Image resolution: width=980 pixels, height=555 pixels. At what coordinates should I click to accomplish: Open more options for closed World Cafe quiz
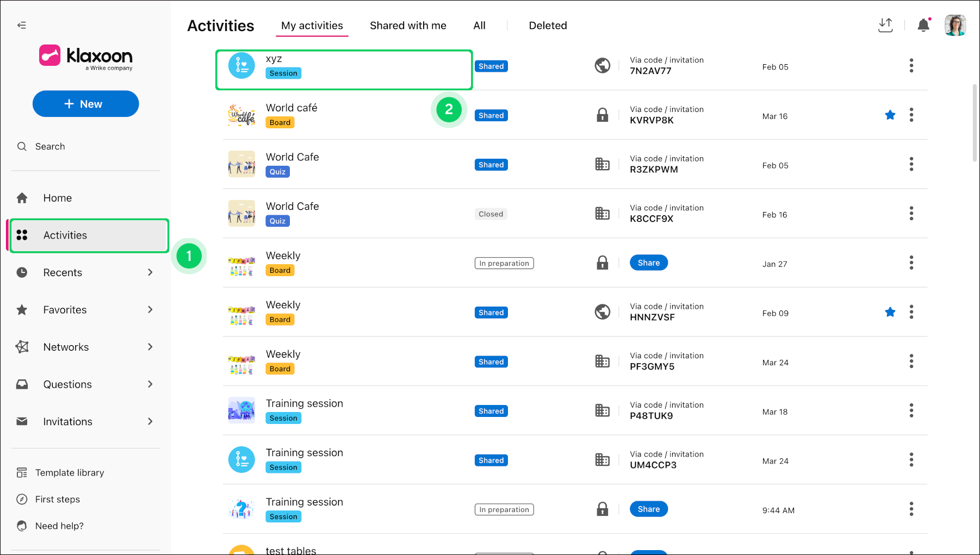click(x=911, y=214)
